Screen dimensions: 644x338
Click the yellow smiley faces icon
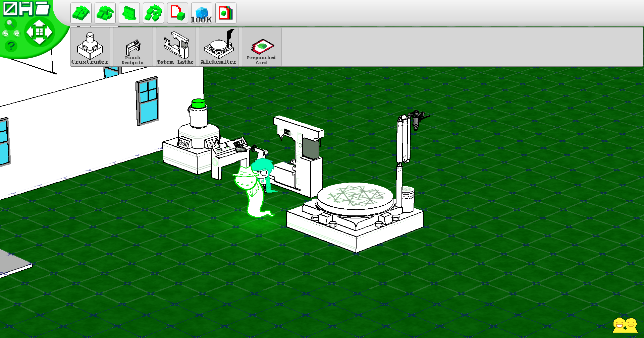(625, 325)
